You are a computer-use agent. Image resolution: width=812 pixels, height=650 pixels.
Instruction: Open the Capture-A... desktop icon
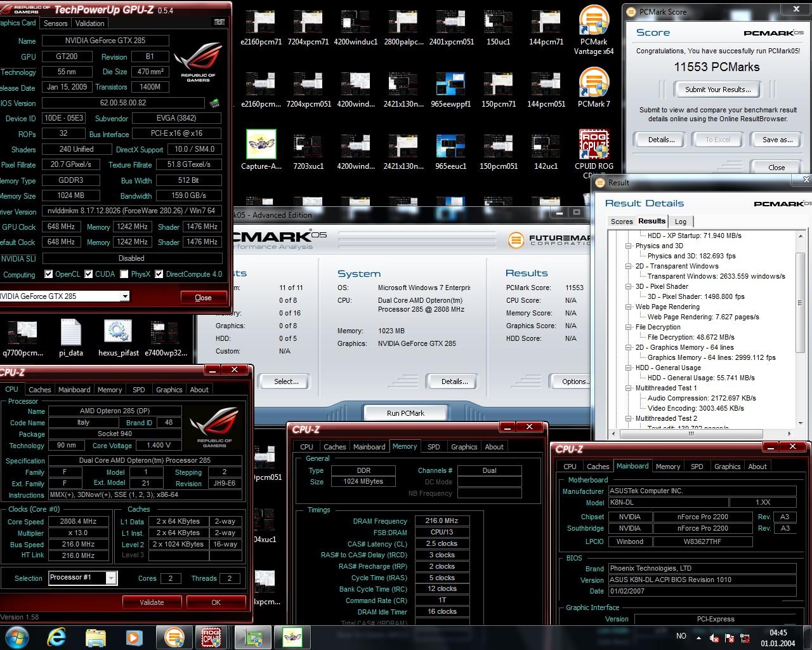click(x=261, y=150)
